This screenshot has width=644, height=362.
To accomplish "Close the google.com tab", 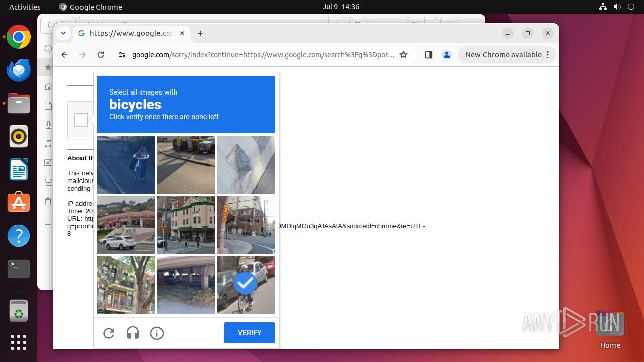I will pos(182,33).
